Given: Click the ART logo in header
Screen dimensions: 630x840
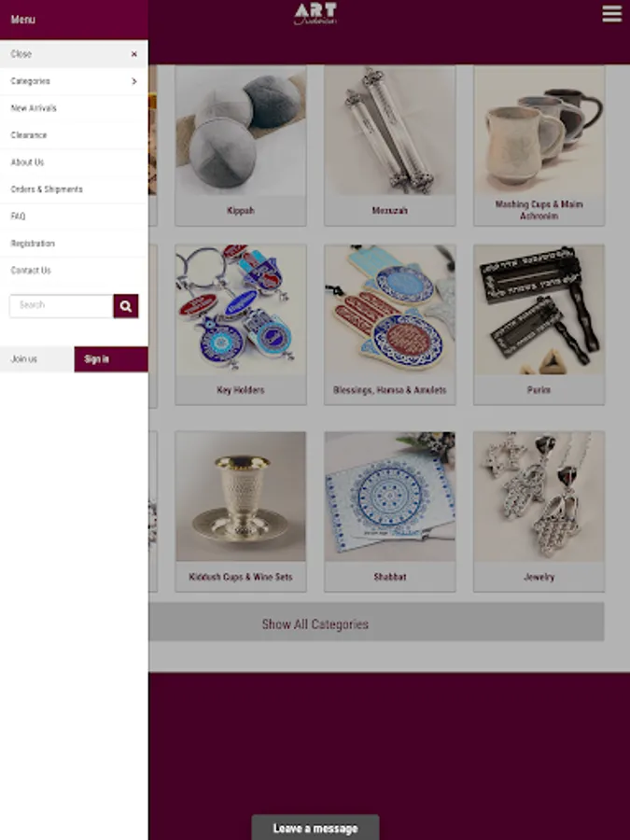Looking at the screenshot, I should point(315,14).
